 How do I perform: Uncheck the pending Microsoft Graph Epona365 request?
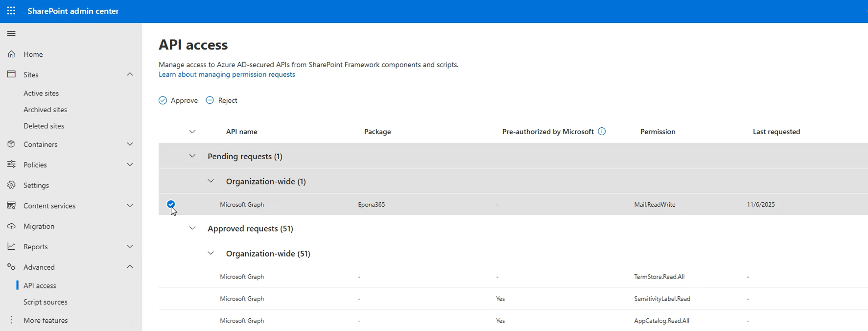tap(171, 204)
